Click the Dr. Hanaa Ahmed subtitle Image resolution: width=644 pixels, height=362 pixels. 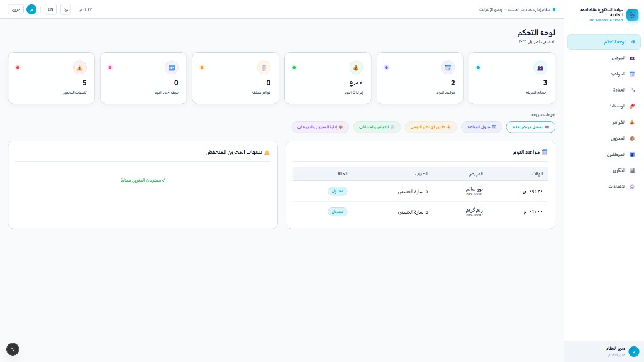click(x=606, y=20)
